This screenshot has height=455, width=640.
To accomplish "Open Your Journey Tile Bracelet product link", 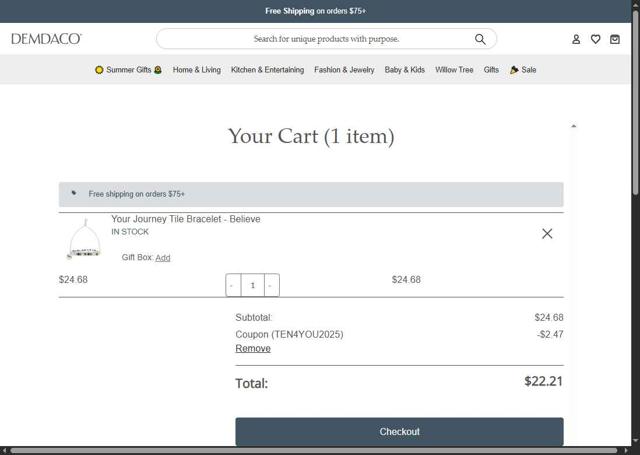I will 186,219.
